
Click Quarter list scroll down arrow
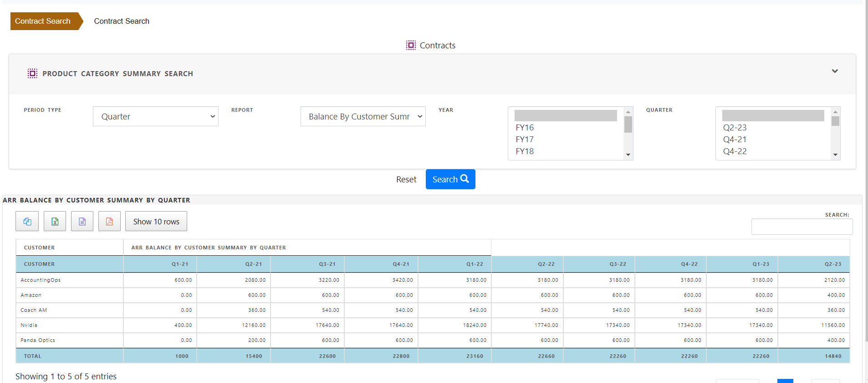click(835, 155)
